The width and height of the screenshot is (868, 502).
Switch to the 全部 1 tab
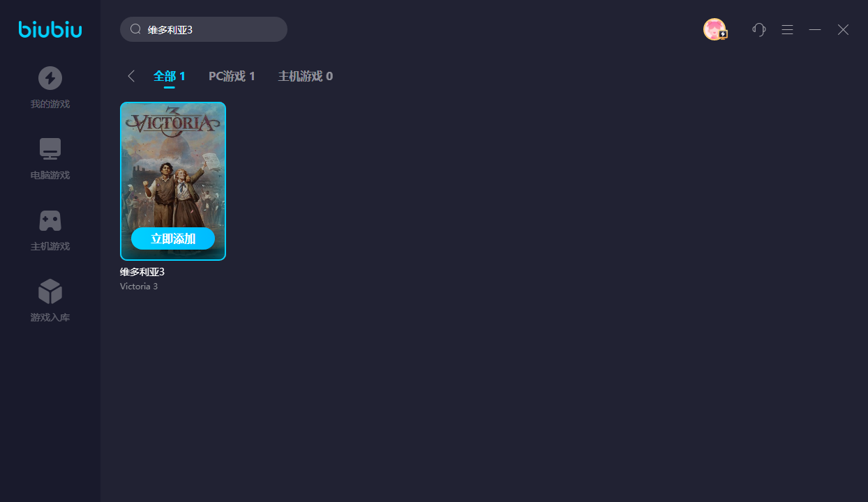point(170,76)
